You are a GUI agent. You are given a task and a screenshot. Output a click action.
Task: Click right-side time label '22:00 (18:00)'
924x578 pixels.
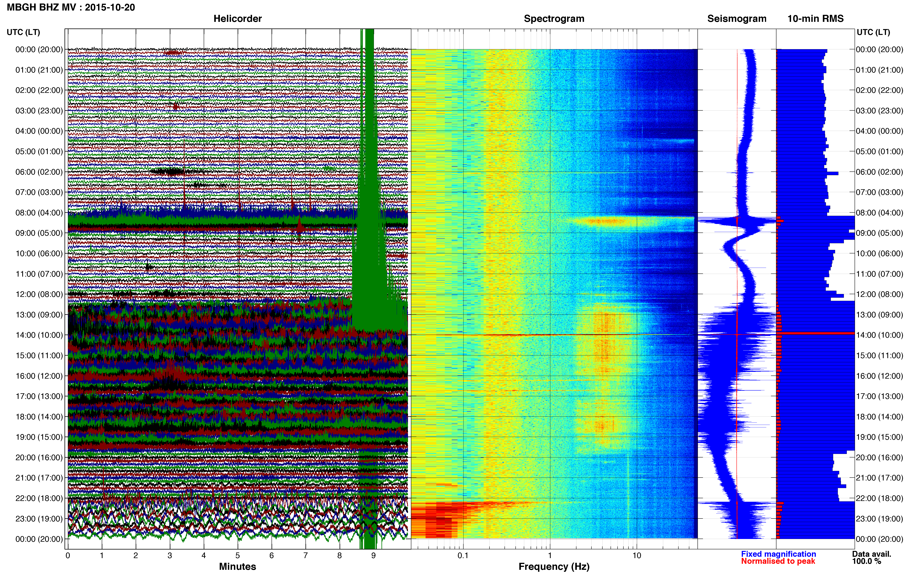tap(879, 498)
